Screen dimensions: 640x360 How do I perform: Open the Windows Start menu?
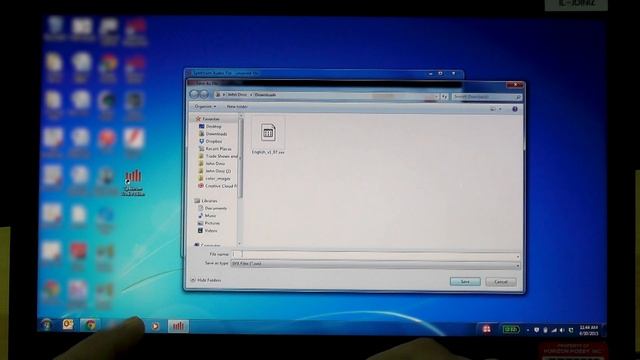(47, 325)
